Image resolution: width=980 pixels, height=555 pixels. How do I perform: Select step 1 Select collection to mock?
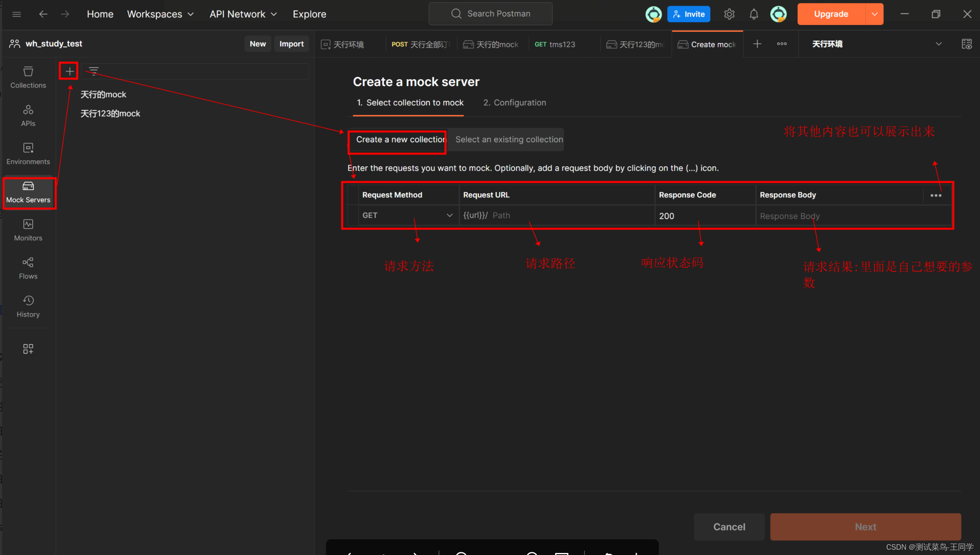click(410, 102)
